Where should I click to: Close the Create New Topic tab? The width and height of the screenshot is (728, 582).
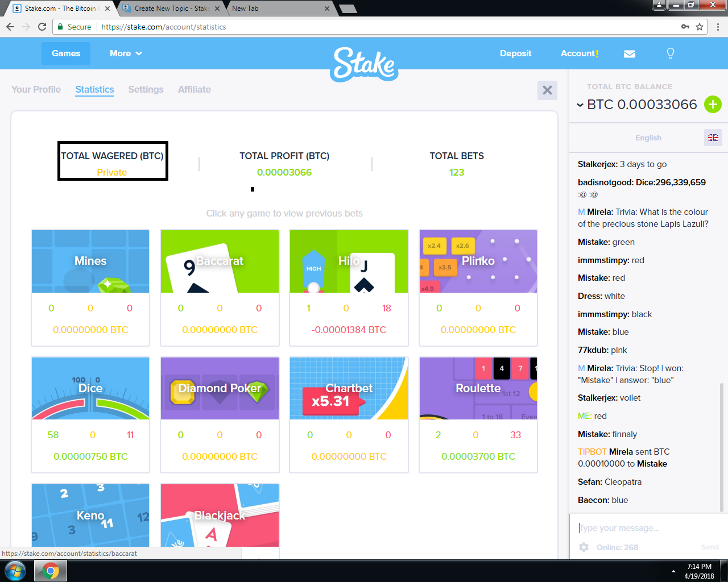[217, 9]
